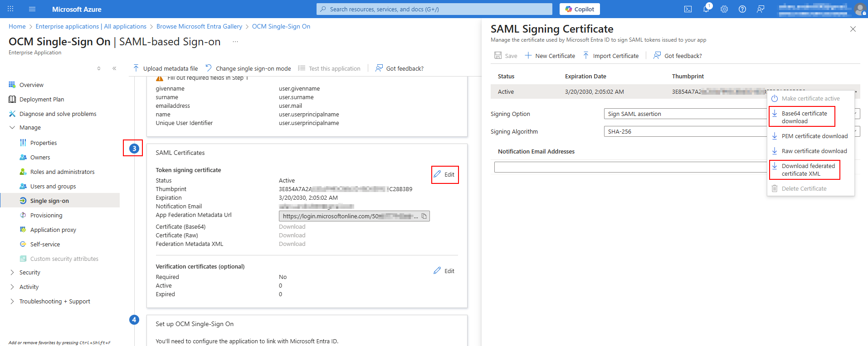Open the Overview page

pos(31,85)
